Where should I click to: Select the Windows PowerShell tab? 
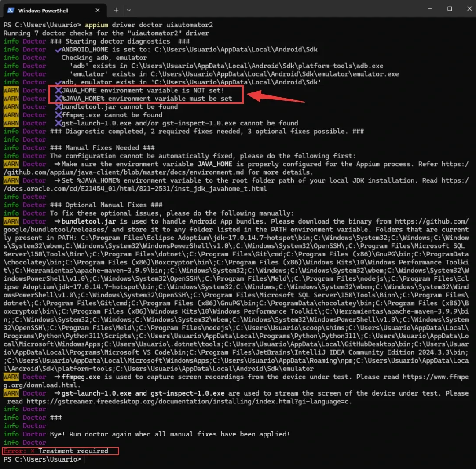(55, 10)
